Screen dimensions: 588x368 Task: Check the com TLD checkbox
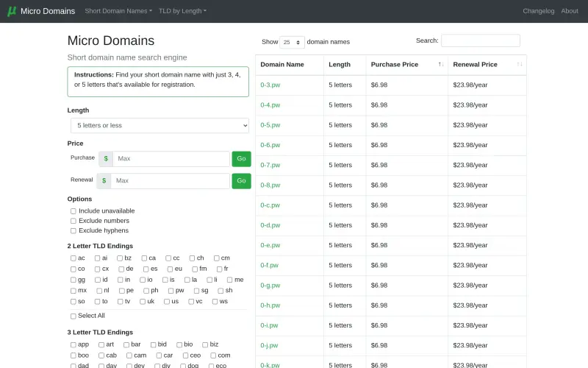pyautogui.click(x=213, y=355)
